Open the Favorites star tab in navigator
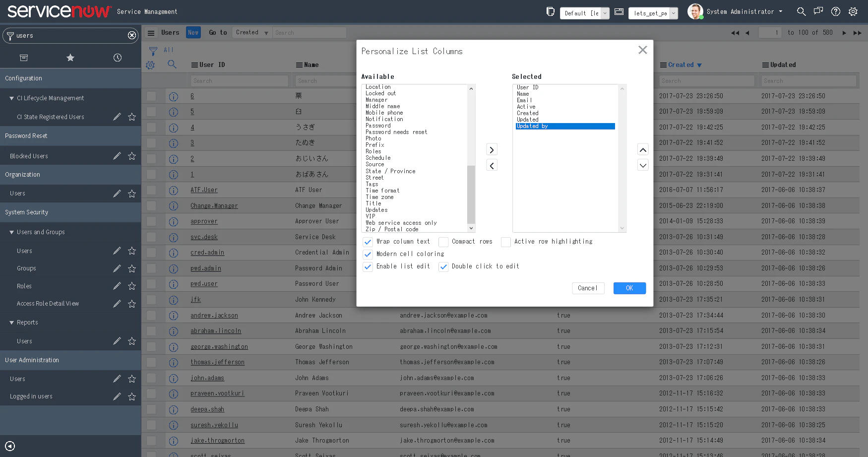 (70, 58)
